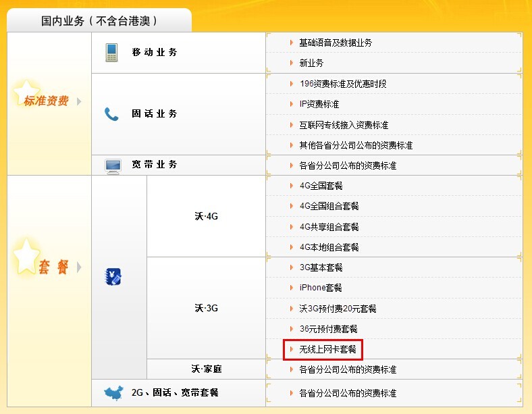Click the orange arrow bullet before 196资费标准及优惠时段

(292, 84)
